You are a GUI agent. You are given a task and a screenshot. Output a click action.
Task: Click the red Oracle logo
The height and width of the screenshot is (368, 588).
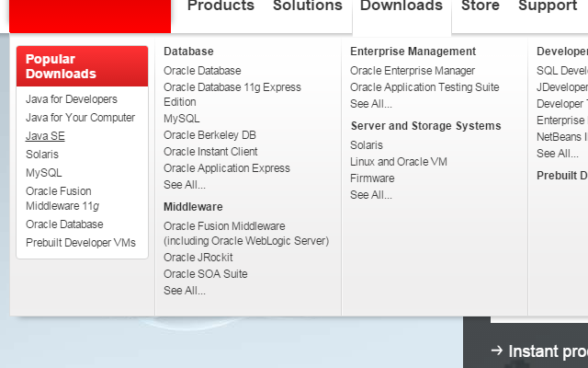[90, 17]
